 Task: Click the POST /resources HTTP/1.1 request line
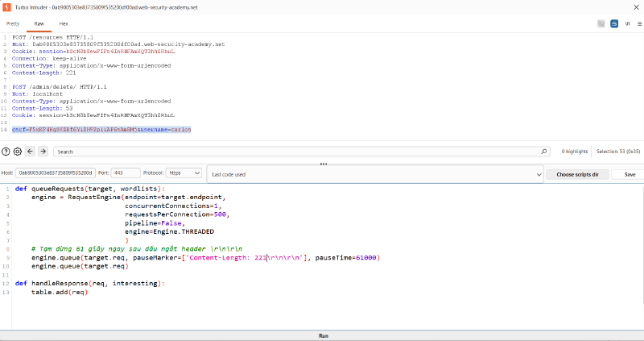click(52, 37)
